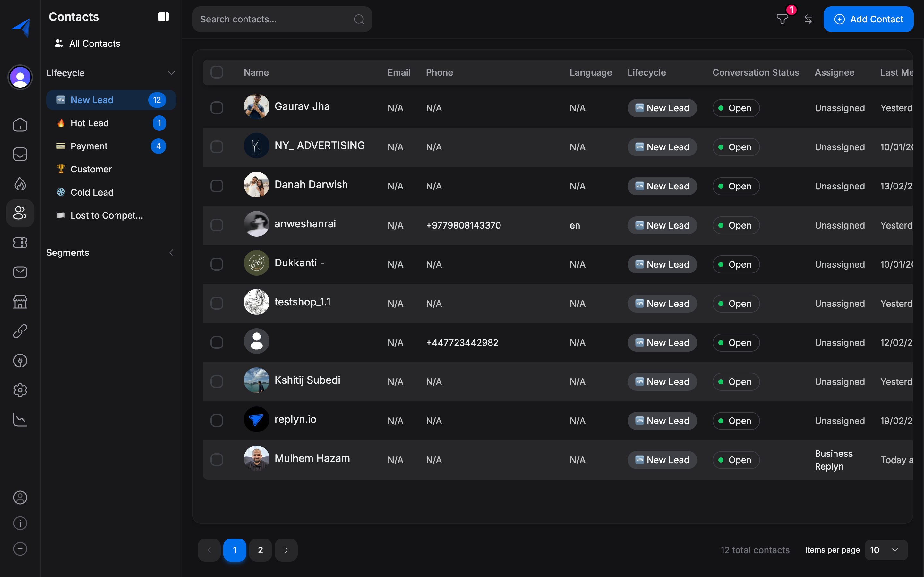Select the flame icon in the sidebar
Image resolution: width=924 pixels, height=577 pixels.
(20, 184)
